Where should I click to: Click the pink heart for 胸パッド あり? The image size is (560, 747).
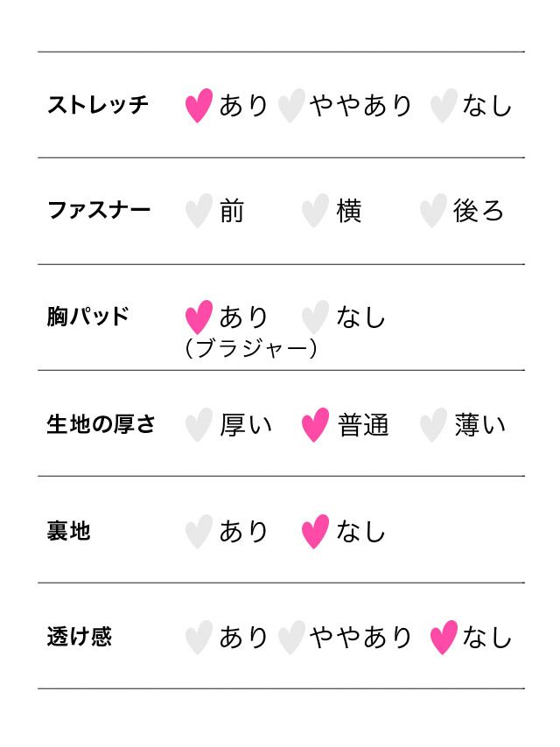199,318
